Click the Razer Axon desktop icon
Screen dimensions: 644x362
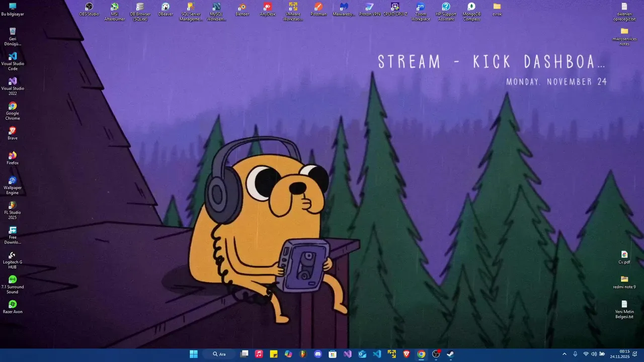pyautogui.click(x=13, y=307)
